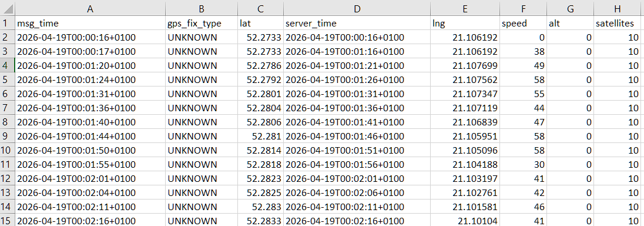The image size is (644, 226).
Task: Select row 1 header
Action: coord(8,23)
